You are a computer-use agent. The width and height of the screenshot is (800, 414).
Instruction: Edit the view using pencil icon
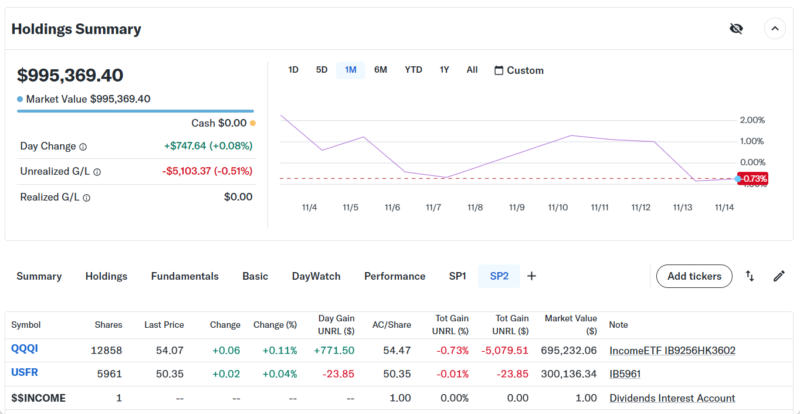click(x=779, y=276)
